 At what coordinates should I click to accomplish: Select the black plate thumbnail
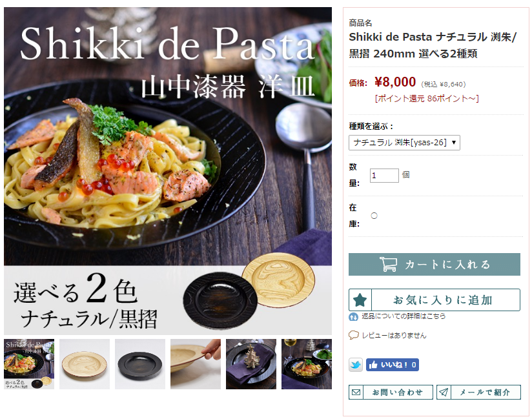140,364
